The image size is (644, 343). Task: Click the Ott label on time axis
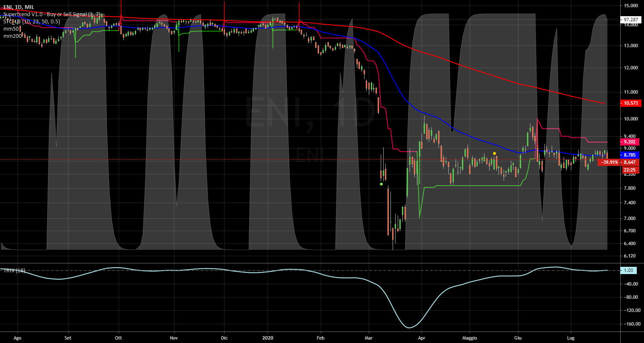click(119, 338)
